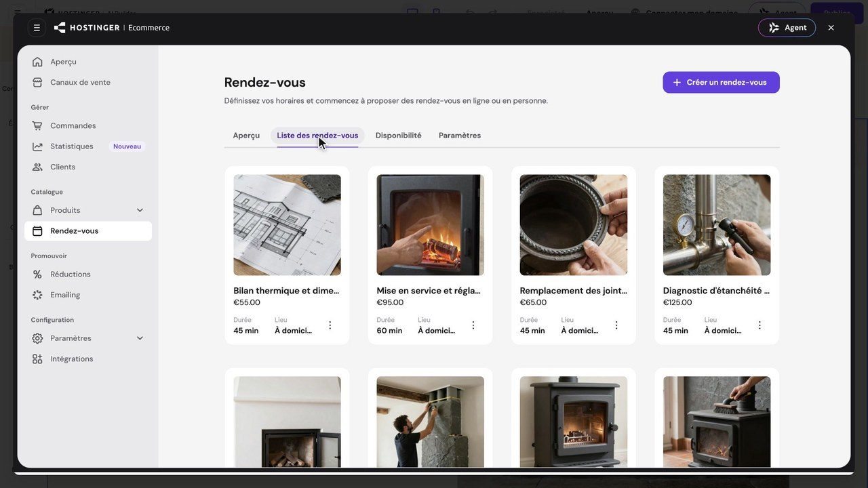868x488 pixels.
Task: Click the Réductions percent icon
Action: pos(37,274)
